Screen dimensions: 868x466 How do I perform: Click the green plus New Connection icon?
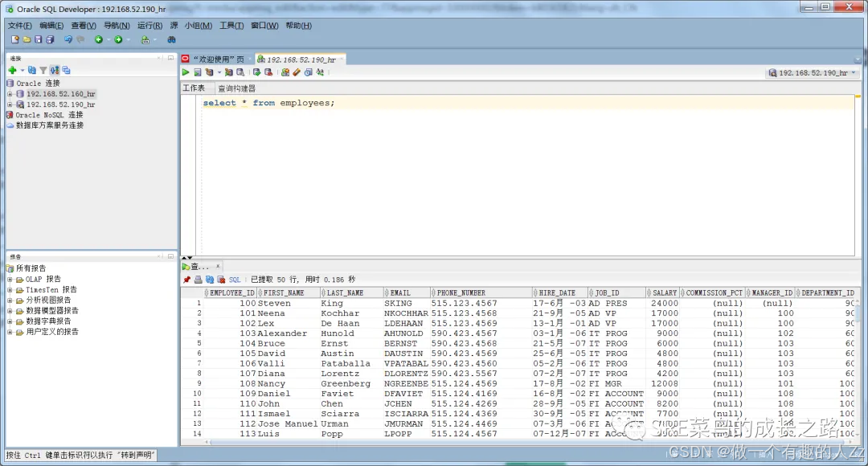point(12,70)
